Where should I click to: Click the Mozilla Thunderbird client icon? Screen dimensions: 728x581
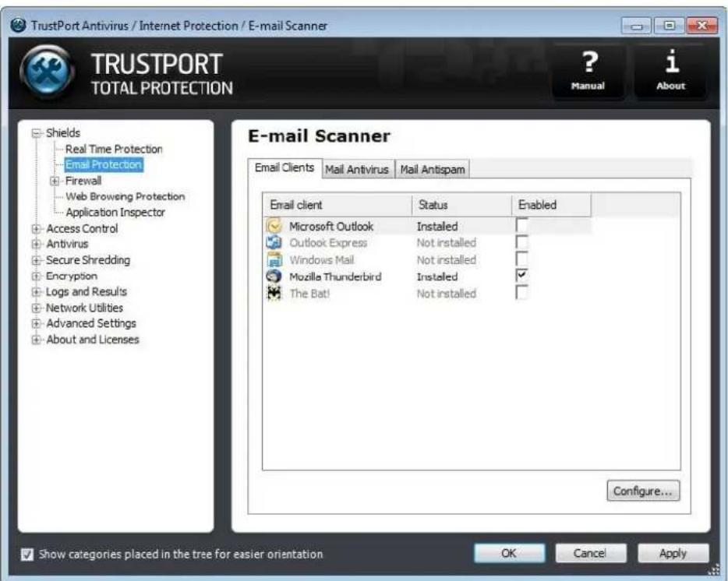coord(274,276)
